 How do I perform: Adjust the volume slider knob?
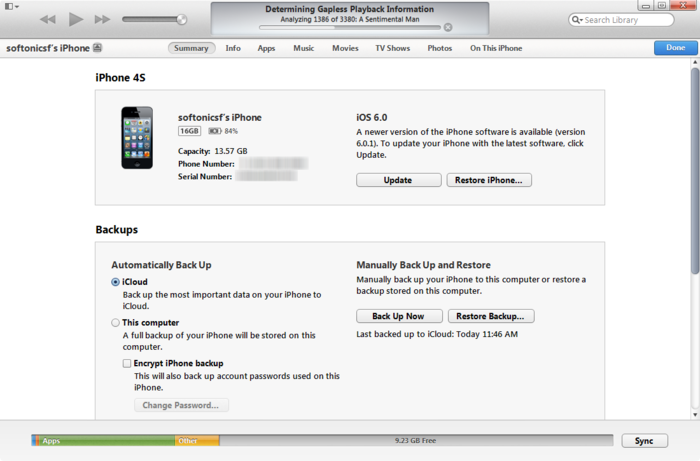click(x=181, y=19)
